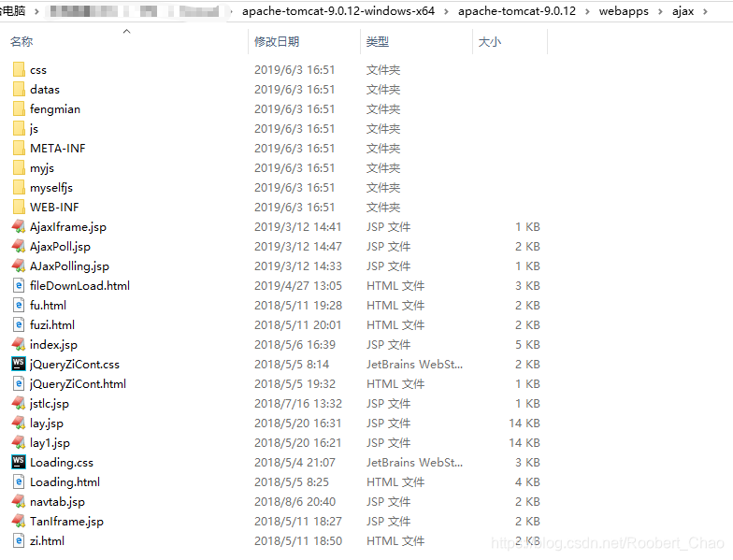Click the Loading.html file icon

point(19,482)
